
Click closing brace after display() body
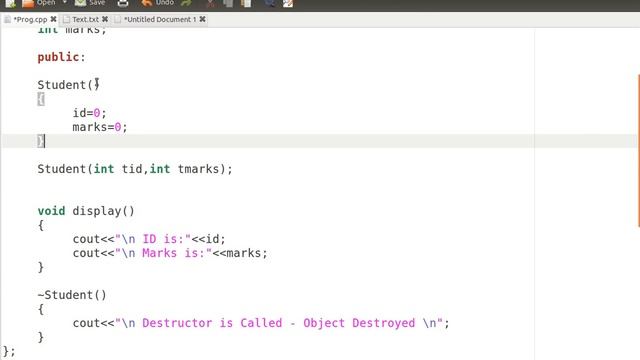point(41,267)
